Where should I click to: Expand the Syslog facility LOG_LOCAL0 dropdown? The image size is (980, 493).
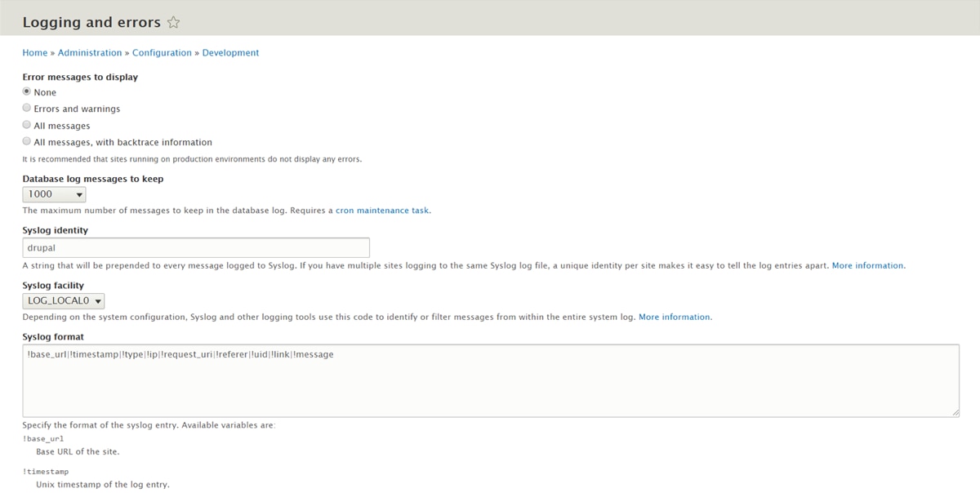64,301
